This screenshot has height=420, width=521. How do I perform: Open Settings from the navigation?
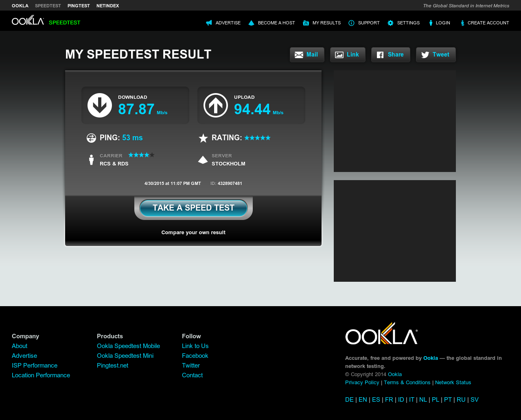[x=408, y=23]
